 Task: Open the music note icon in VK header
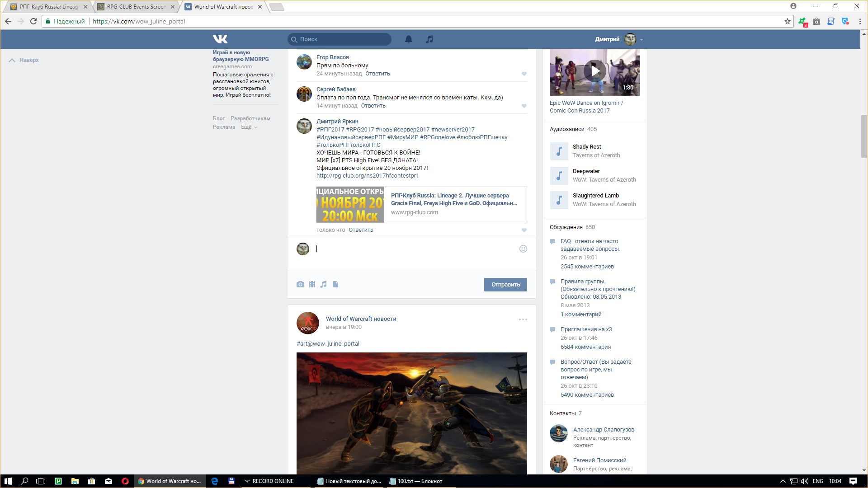pyautogui.click(x=429, y=39)
